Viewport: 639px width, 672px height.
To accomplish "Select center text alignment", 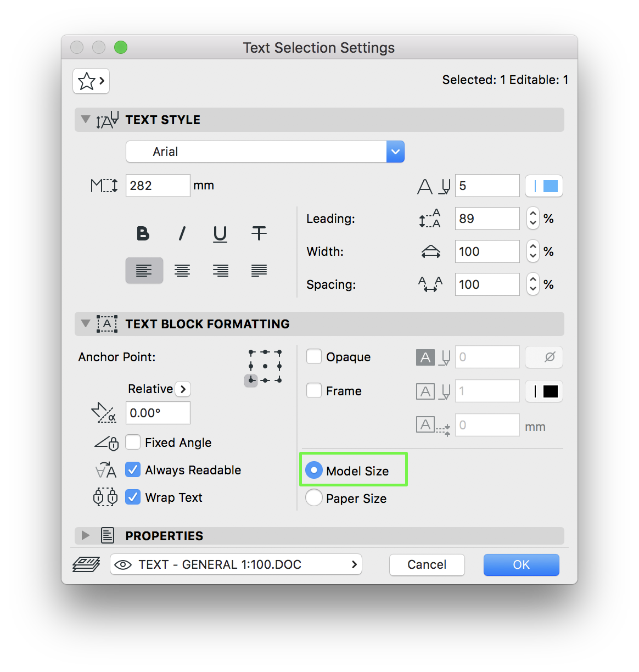I will [182, 270].
